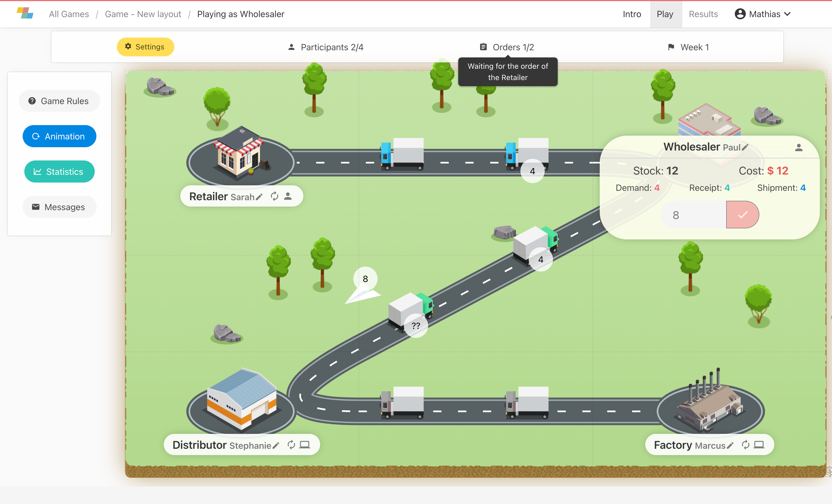Open the yellow Settings button
Screen dimensions: 832x504
(145, 47)
